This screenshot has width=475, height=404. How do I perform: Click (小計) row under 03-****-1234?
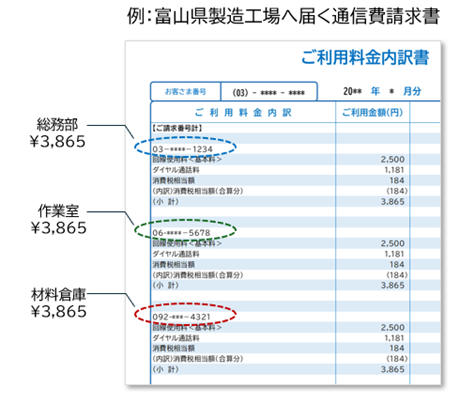[166, 201]
